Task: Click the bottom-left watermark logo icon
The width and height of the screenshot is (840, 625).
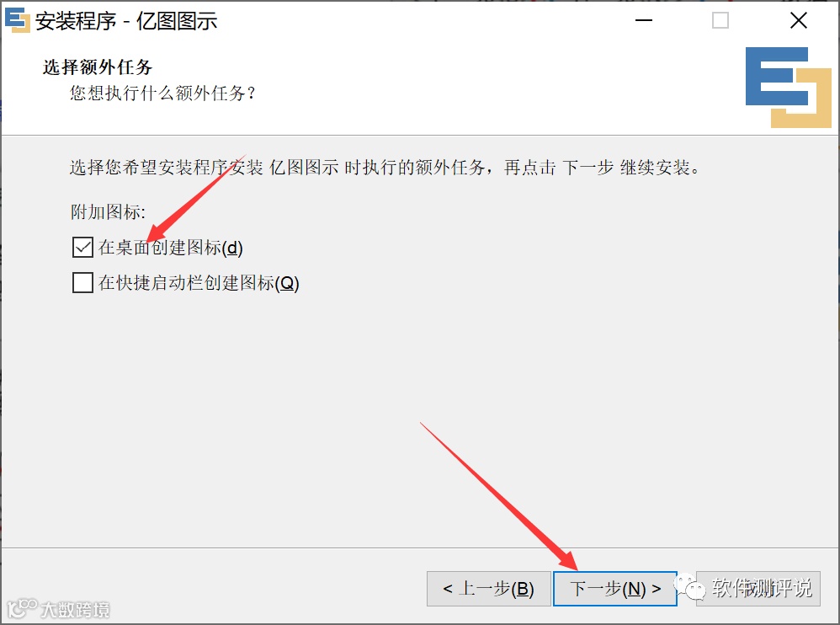Action: (21, 608)
